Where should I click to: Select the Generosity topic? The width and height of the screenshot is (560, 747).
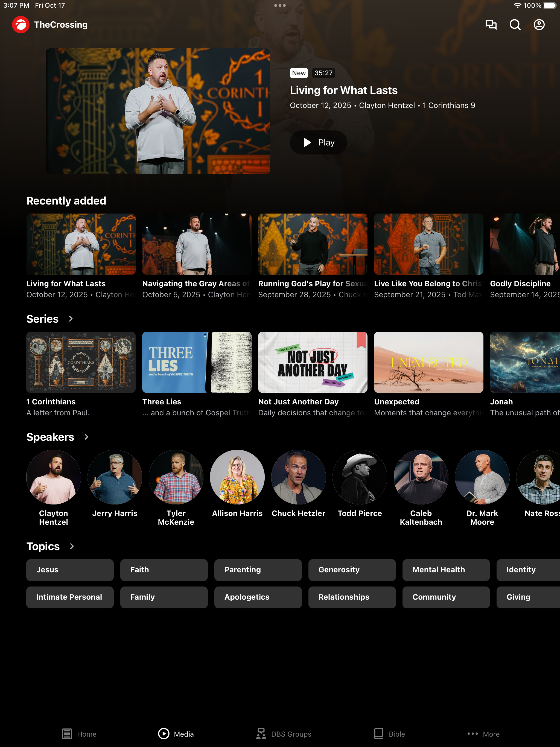tap(352, 570)
